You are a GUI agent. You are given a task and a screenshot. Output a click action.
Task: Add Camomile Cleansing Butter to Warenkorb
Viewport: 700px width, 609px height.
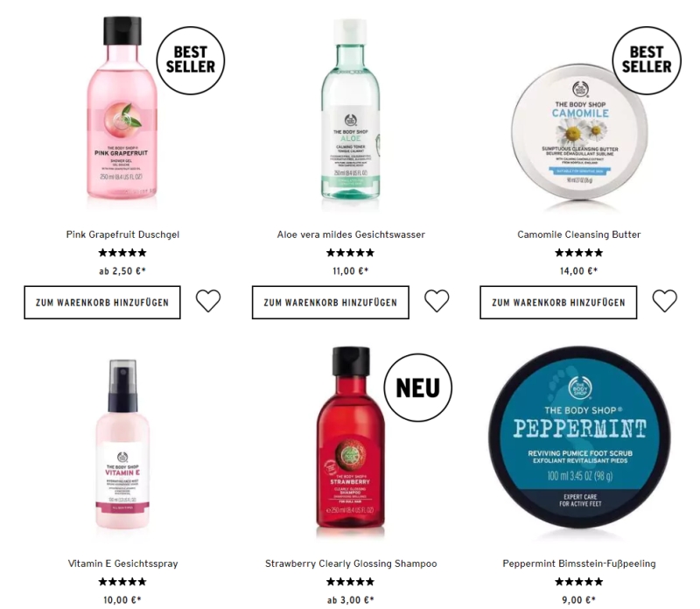click(558, 302)
